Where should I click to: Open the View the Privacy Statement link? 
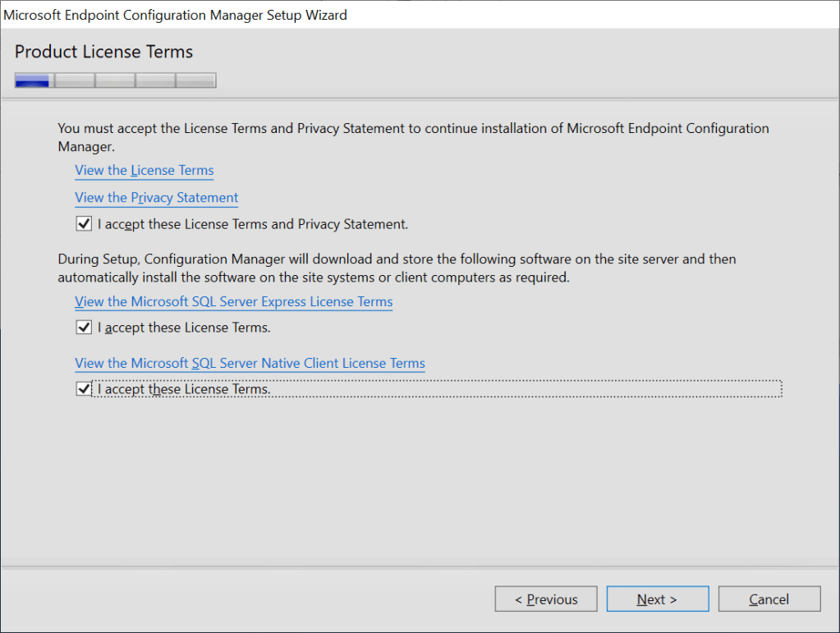156,198
